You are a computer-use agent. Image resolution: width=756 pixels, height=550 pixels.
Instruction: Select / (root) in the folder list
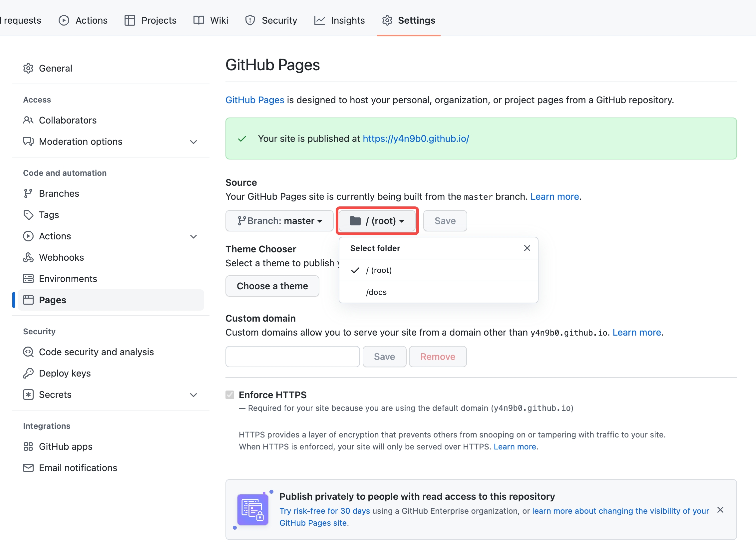pos(438,270)
